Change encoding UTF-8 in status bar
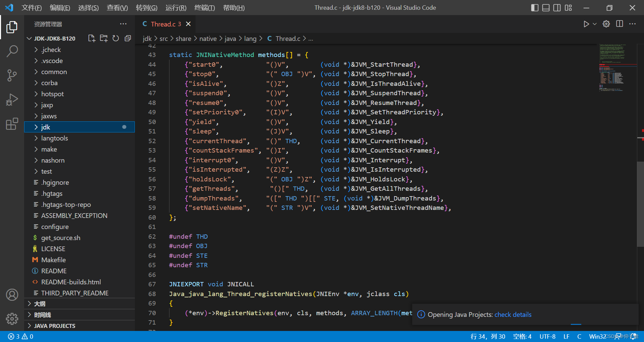 pos(547,336)
